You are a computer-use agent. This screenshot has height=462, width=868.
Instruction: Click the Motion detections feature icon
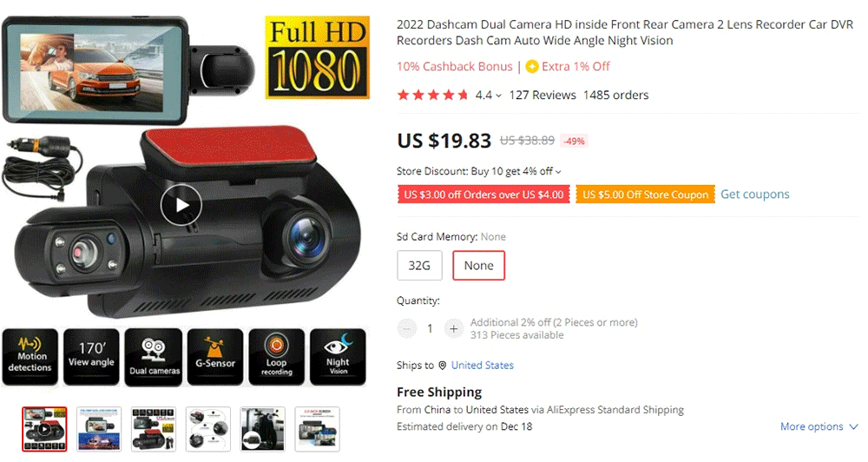tap(30, 357)
